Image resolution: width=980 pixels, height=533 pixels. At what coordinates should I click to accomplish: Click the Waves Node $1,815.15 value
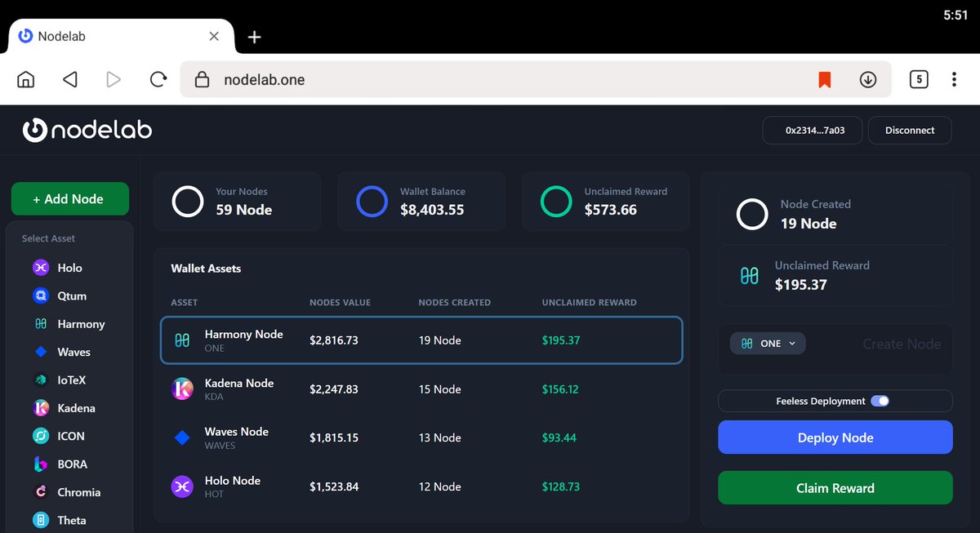[x=334, y=438]
